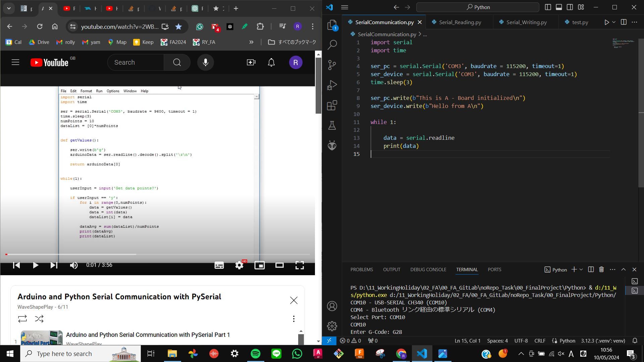Toggle VS Code secondary side bar

(570, 7)
